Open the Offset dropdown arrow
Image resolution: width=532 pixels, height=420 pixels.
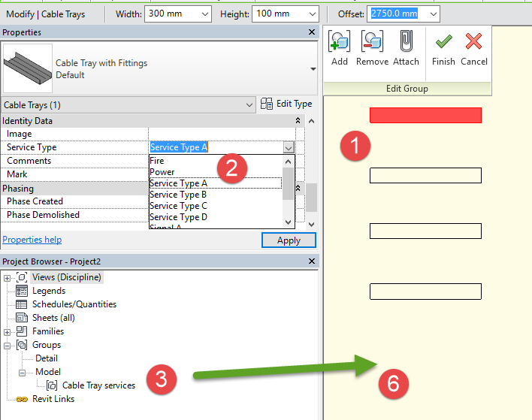tap(434, 14)
